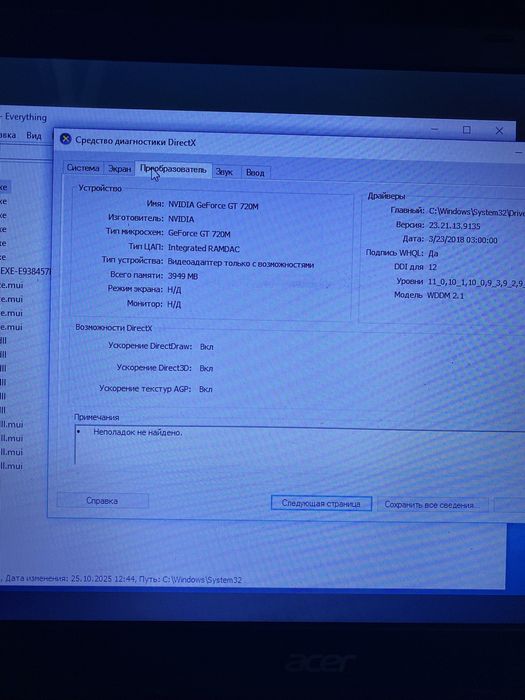Click manufacturer value NVIDIA
Screen dimensions: 525x700
point(181,219)
